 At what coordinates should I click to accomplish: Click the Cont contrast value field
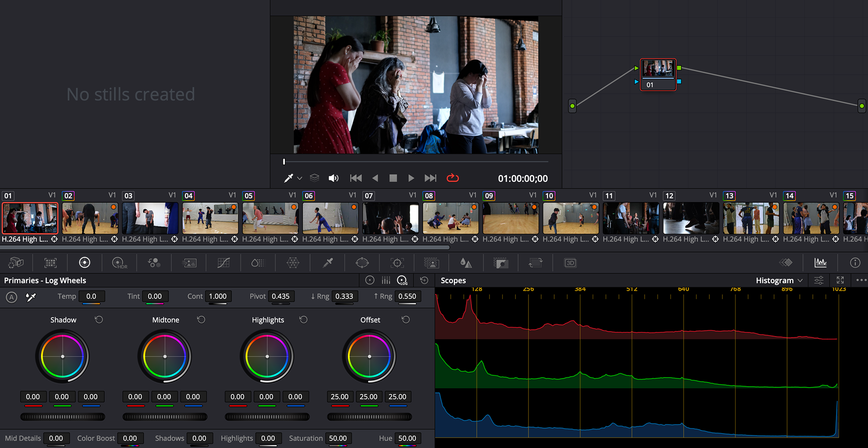tap(218, 296)
